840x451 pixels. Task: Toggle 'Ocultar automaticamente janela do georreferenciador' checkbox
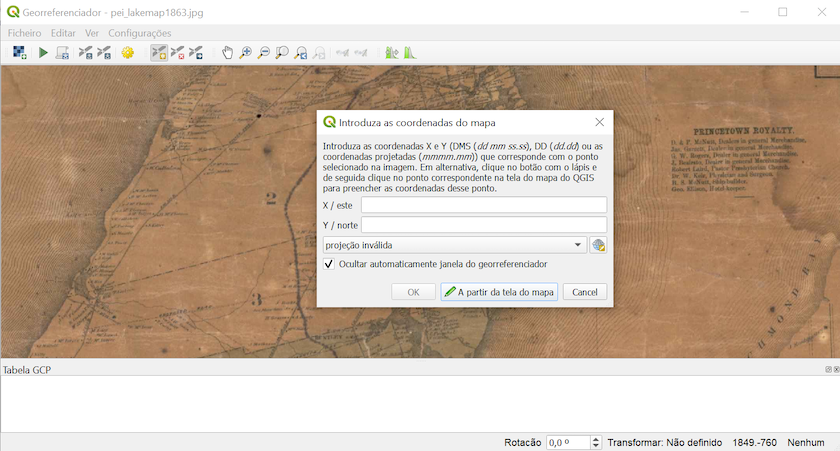coord(329,264)
